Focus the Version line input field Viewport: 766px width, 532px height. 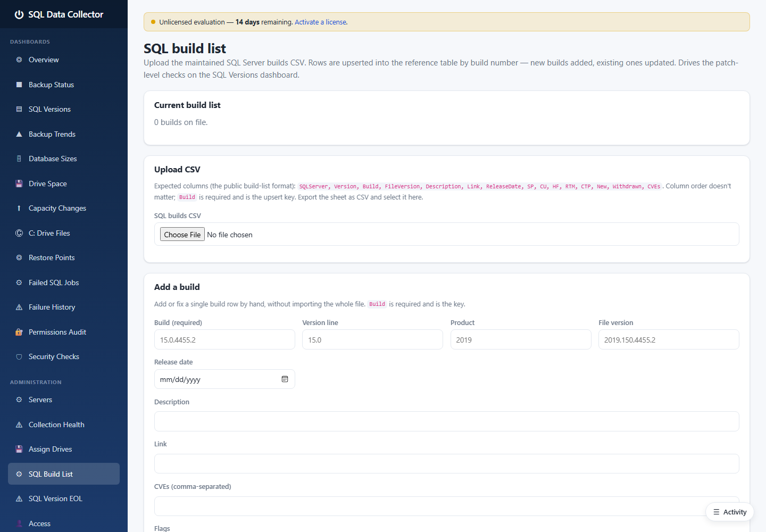[372, 339]
